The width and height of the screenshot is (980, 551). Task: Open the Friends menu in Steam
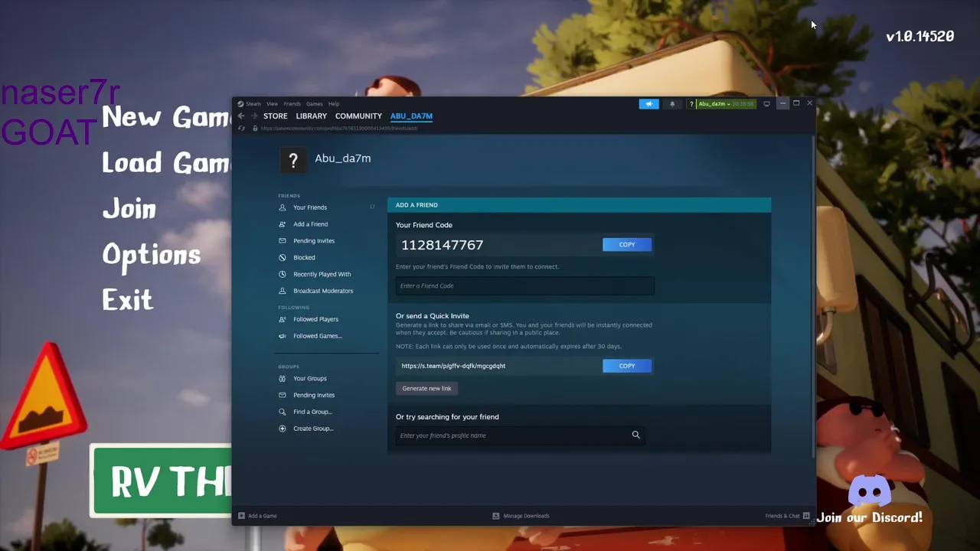pos(292,104)
